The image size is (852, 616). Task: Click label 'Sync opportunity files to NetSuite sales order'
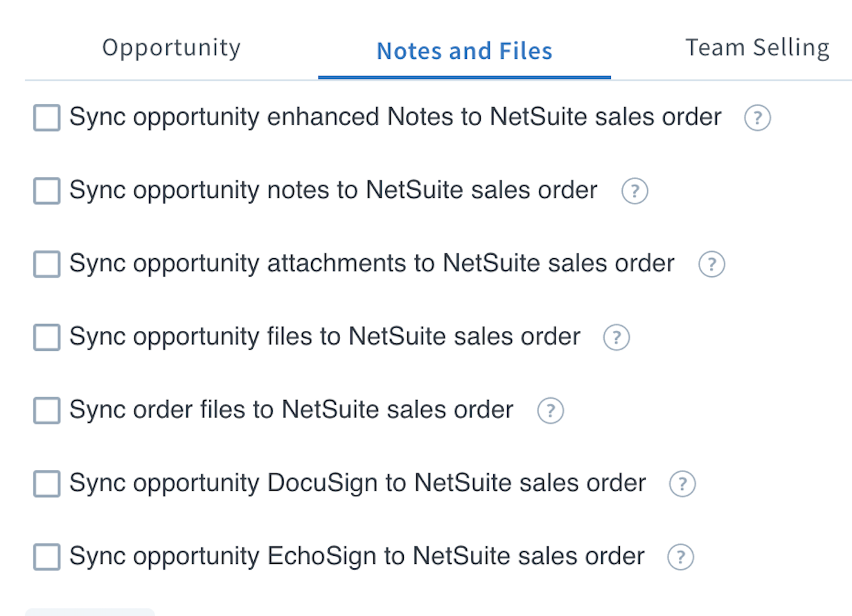(x=325, y=337)
